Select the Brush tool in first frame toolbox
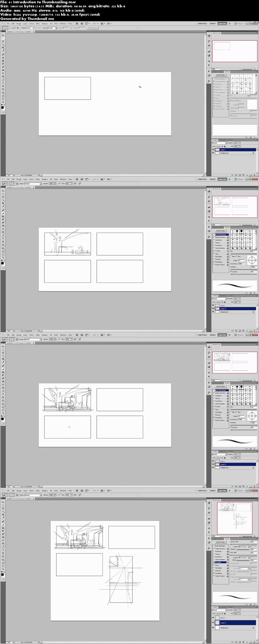259x644 pixels. [3, 58]
